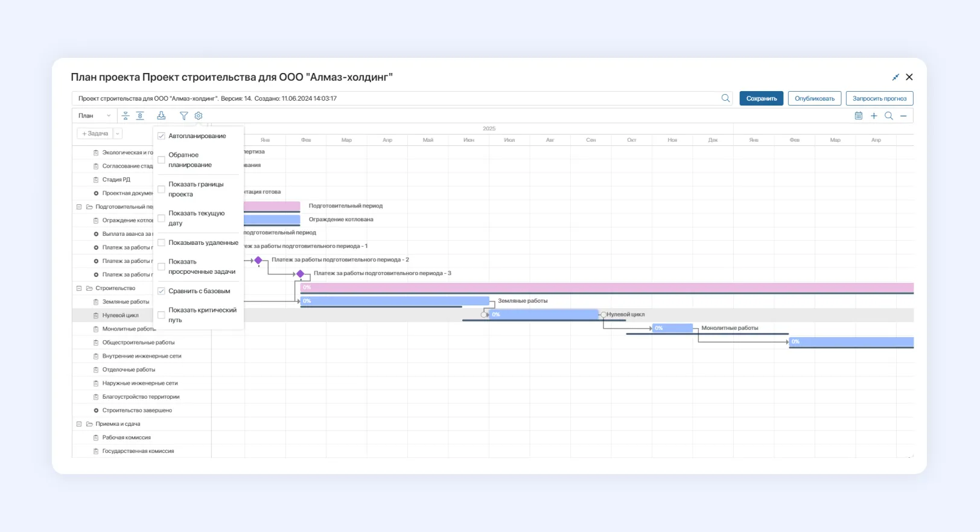
Task: Open dropdown arrow next to Задача button
Action: coord(118,134)
